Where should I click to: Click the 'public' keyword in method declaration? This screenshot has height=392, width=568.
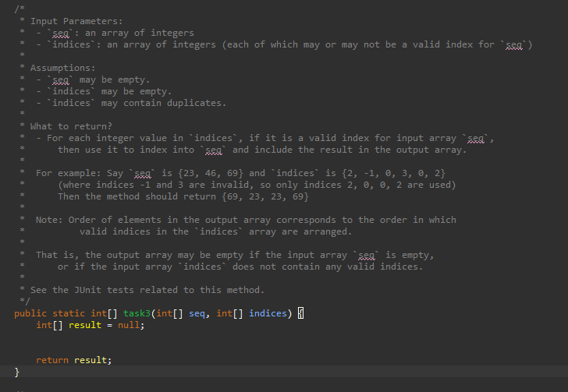(x=30, y=313)
